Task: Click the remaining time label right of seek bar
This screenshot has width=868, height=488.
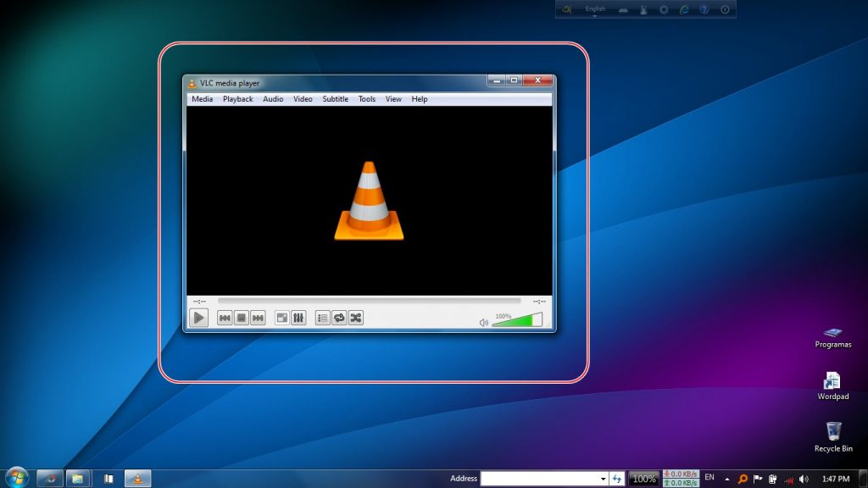Action: click(x=539, y=302)
